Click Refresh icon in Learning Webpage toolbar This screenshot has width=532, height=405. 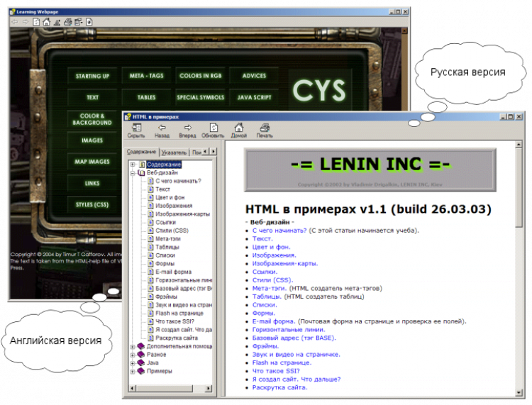coord(36,22)
